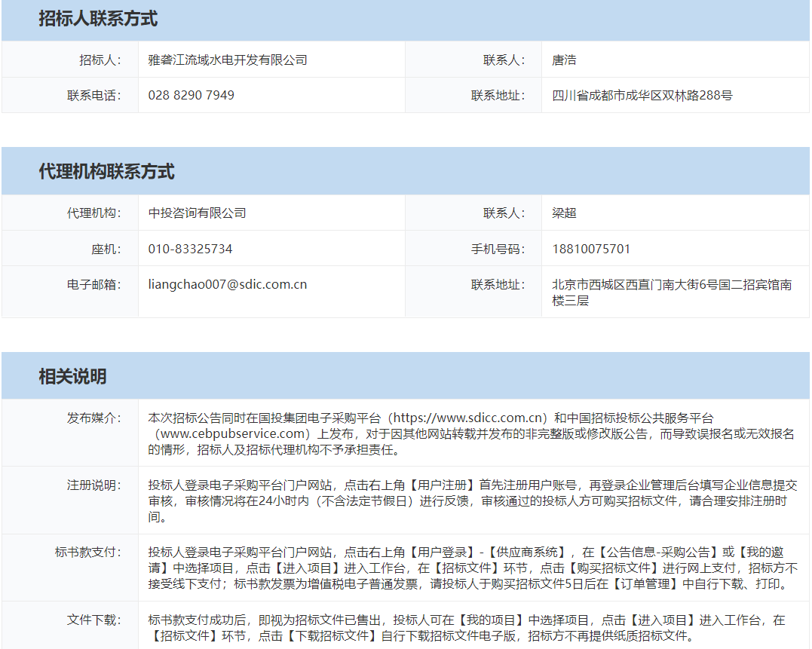Click the 【购买招标文件】 text in payment row

point(613,568)
